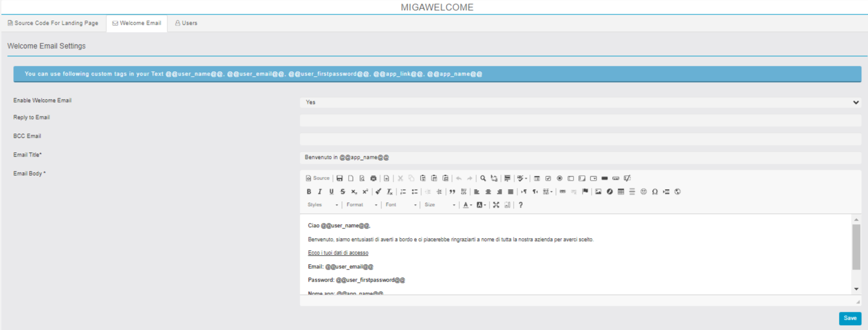Viewport: 868px width, 330px height.
Task: Expand the Styles dropdown
Action: point(323,205)
